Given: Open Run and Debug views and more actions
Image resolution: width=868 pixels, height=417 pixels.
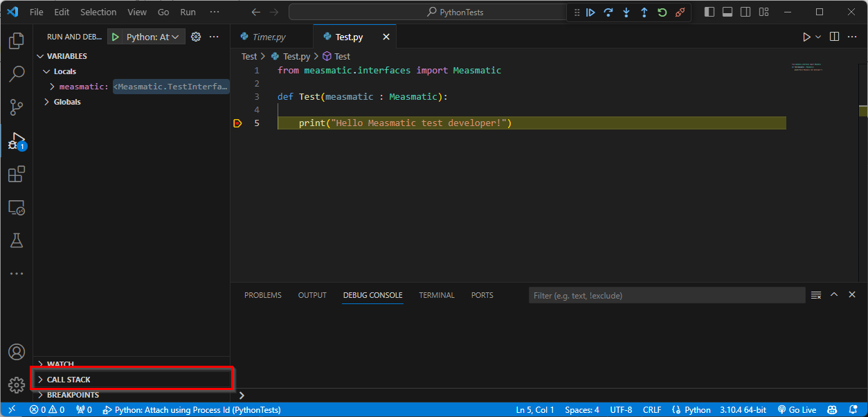Looking at the screenshot, I should click(214, 37).
